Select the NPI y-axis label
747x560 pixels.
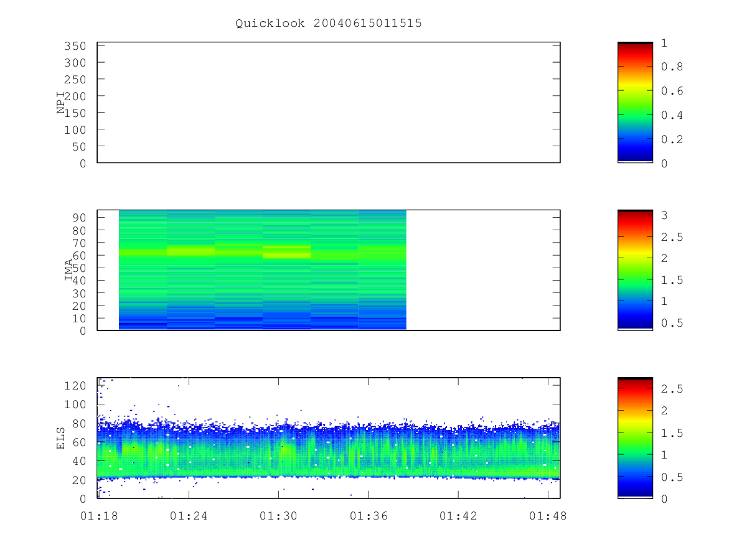61,103
